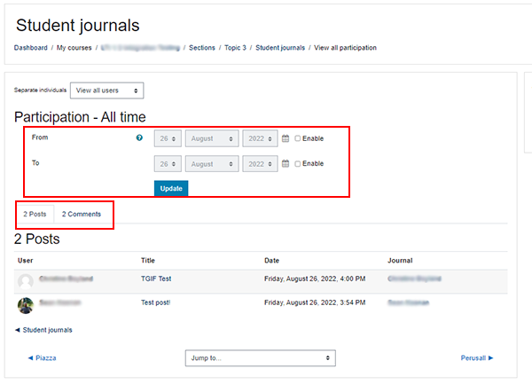
Task: Click the Participation - All time heading
Action: 80,117
